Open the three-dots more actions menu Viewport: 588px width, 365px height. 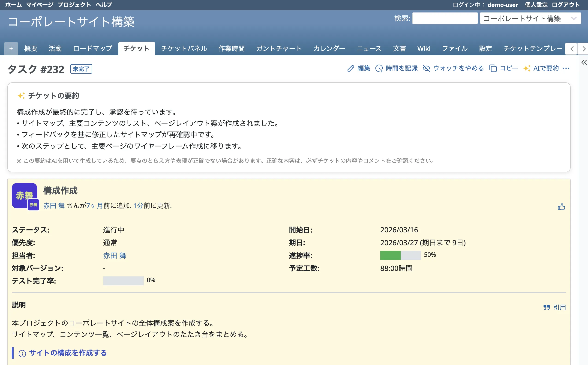click(x=566, y=69)
